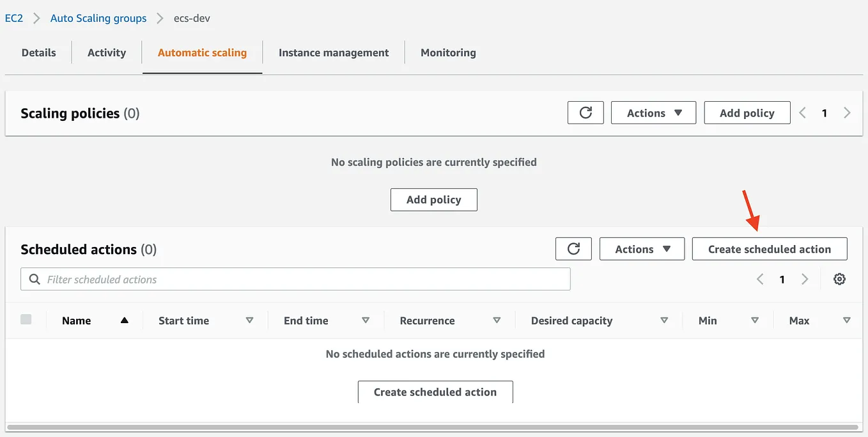Screen dimensions: 868x437
Task: Open the Actions menu for scaling policies
Action: (x=653, y=113)
